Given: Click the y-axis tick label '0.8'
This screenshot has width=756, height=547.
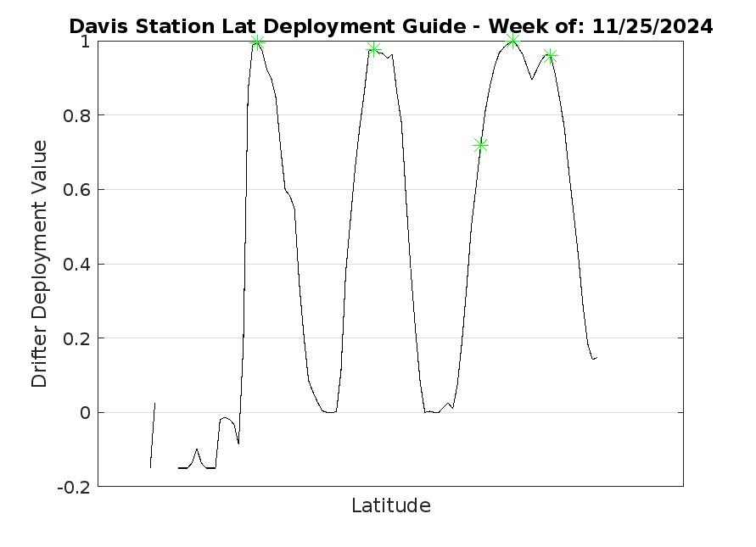Looking at the screenshot, I should [x=76, y=115].
